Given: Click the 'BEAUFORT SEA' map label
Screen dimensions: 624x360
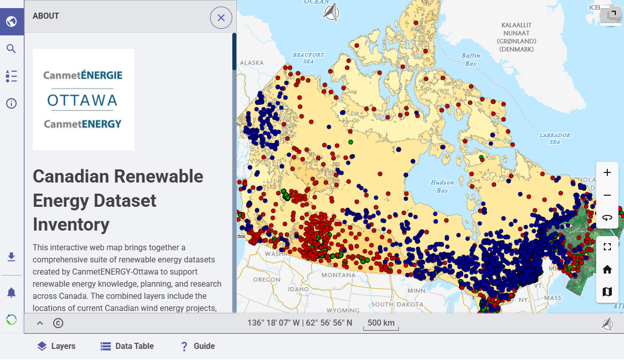Looking at the screenshot, I should [x=308, y=58].
